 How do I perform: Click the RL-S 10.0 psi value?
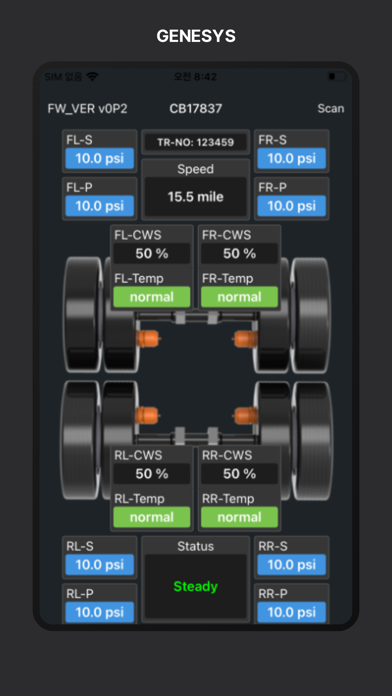pos(99,565)
